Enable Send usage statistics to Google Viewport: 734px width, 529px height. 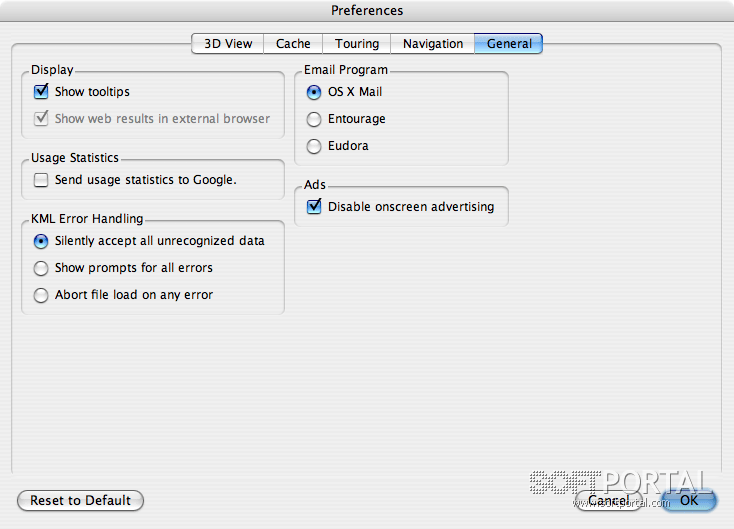[x=41, y=180]
